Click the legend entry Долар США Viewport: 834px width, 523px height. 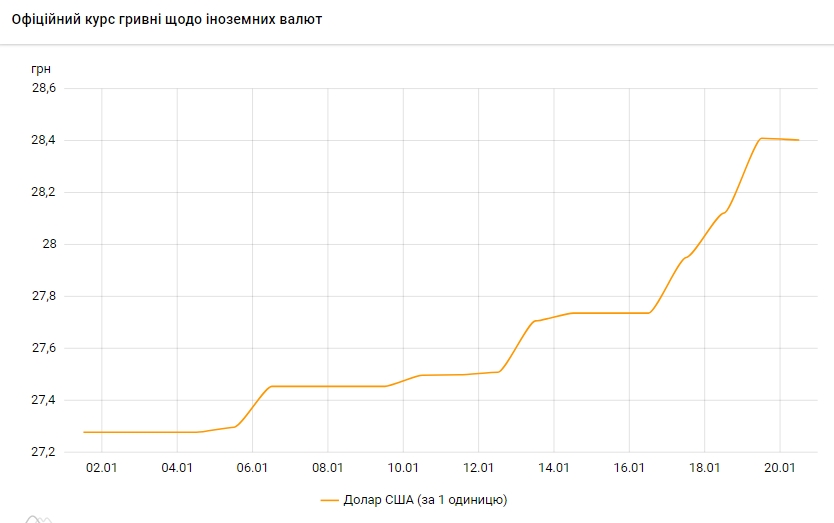(425, 498)
